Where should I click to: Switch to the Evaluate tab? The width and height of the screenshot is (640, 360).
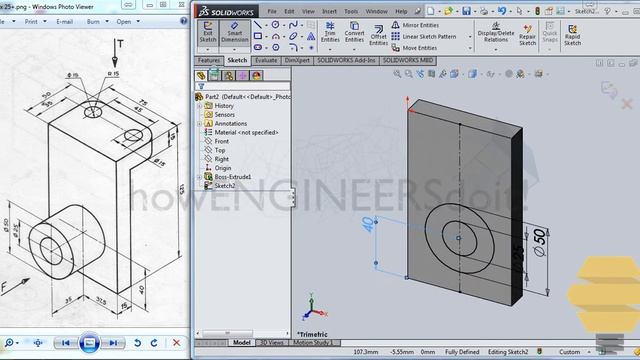click(x=266, y=60)
